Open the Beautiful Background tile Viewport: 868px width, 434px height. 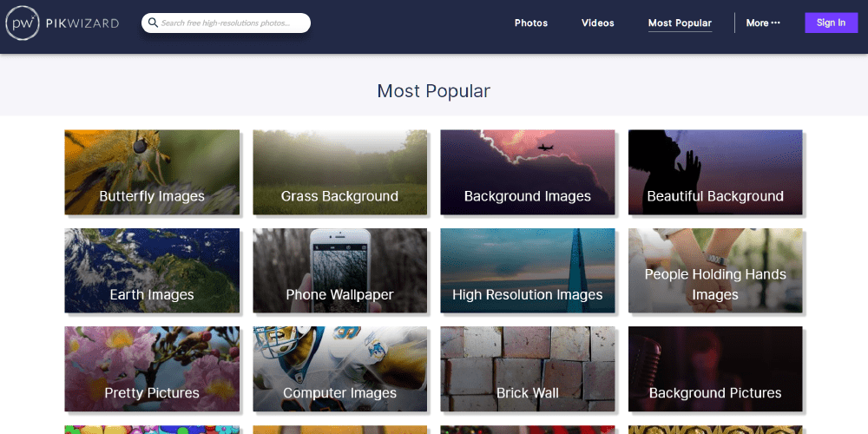click(x=715, y=172)
